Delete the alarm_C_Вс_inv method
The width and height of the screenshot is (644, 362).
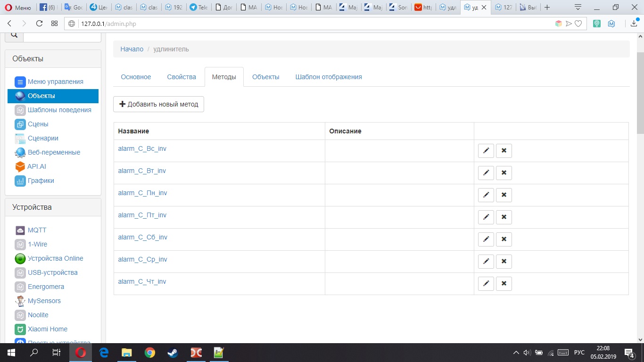tap(504, 151)
